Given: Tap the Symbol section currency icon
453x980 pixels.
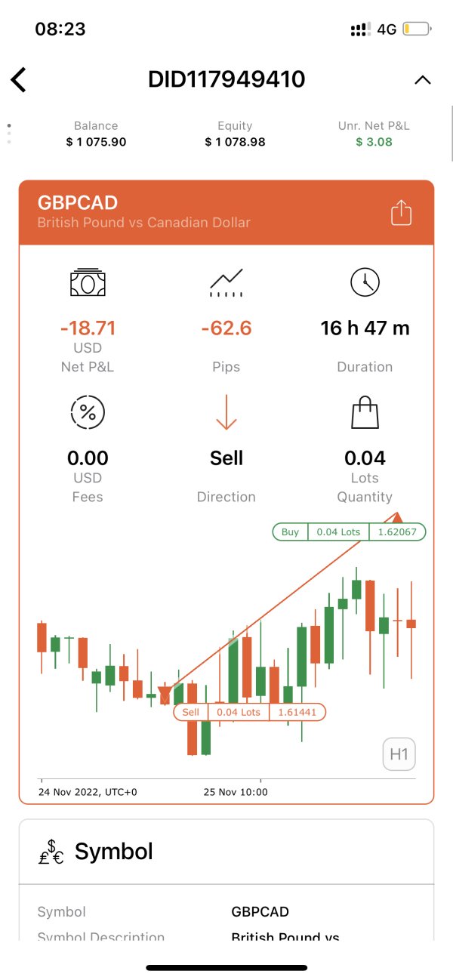Looking at the screenshot, I should pos(51,852).
